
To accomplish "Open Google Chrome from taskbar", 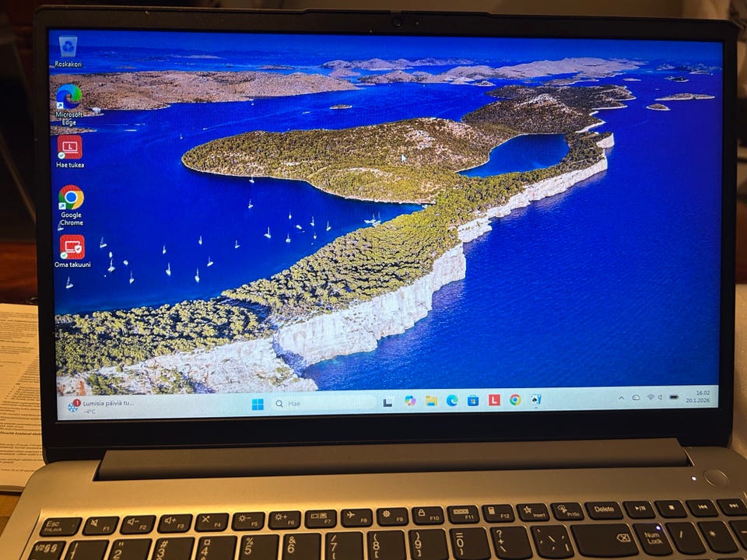I will pyautogui.click(x=515, y=400).
